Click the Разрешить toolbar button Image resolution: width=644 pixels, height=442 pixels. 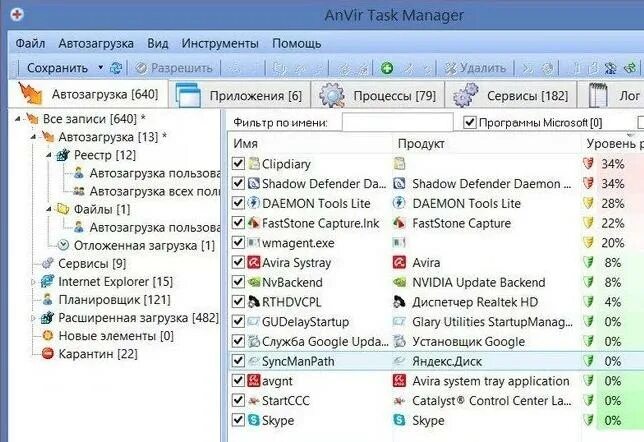coord(174,68)
